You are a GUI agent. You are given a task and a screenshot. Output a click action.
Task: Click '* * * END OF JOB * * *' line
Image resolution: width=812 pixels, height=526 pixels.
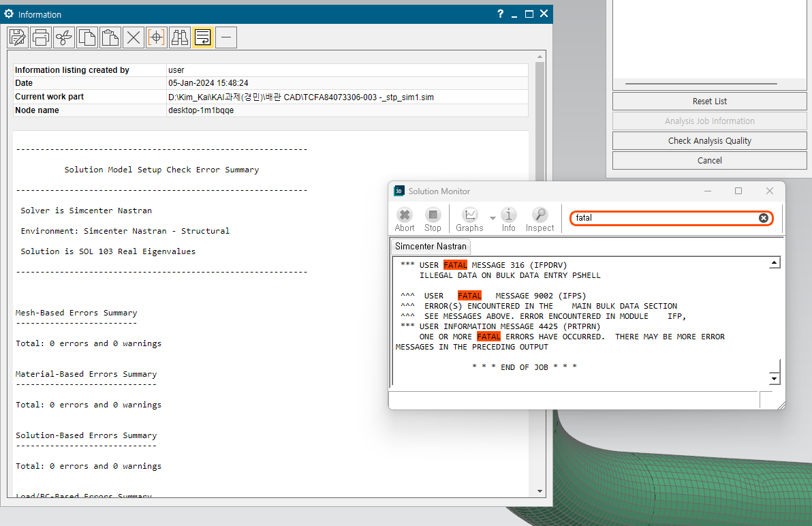click(x=524, y=367)
